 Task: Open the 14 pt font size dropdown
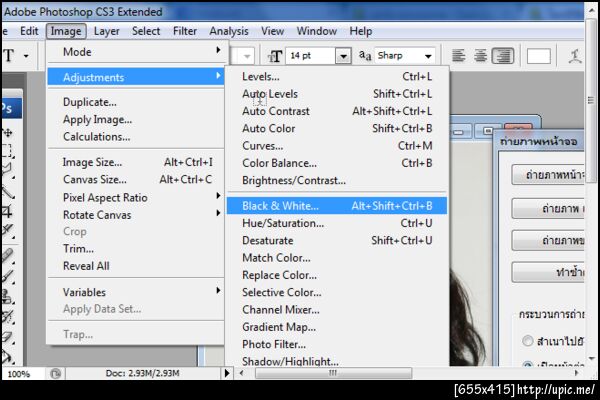point(343,56)
